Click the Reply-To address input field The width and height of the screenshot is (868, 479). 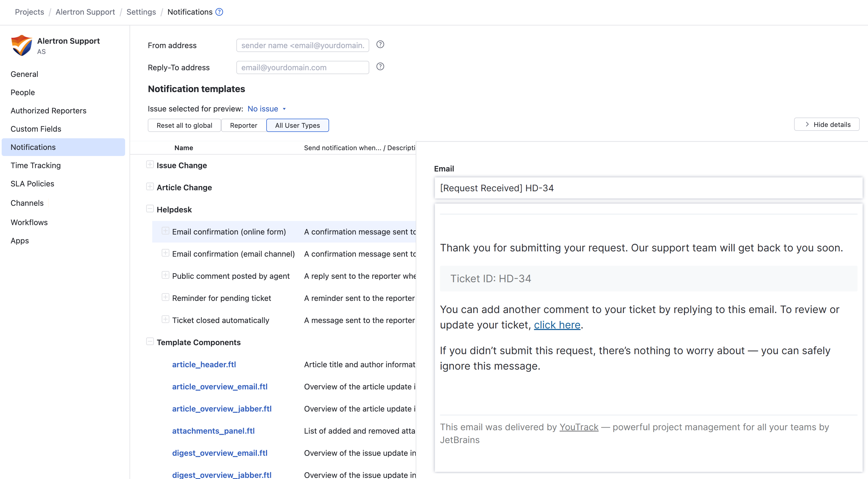click(x=303, y=68)
